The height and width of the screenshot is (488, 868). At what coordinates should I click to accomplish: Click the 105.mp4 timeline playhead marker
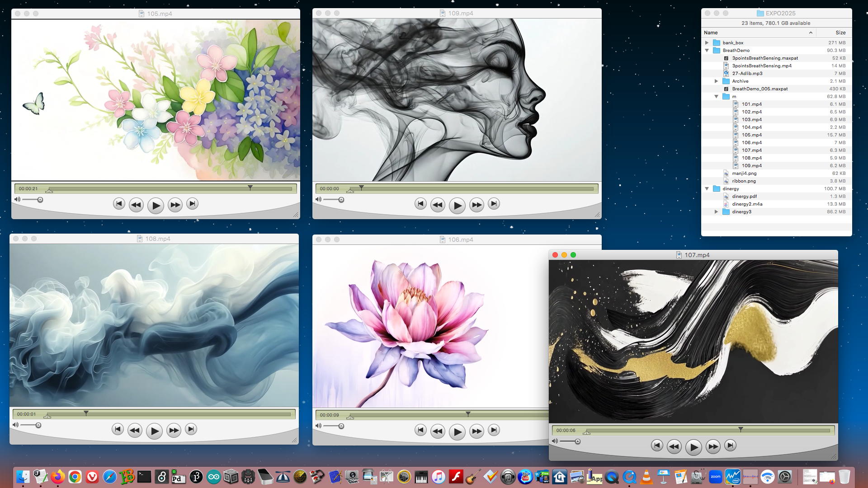point(250,187)
